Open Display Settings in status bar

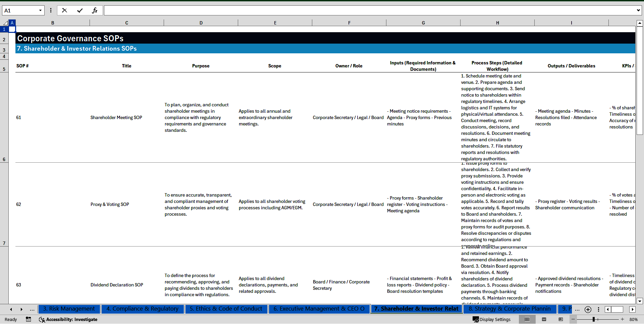[492, 319]
